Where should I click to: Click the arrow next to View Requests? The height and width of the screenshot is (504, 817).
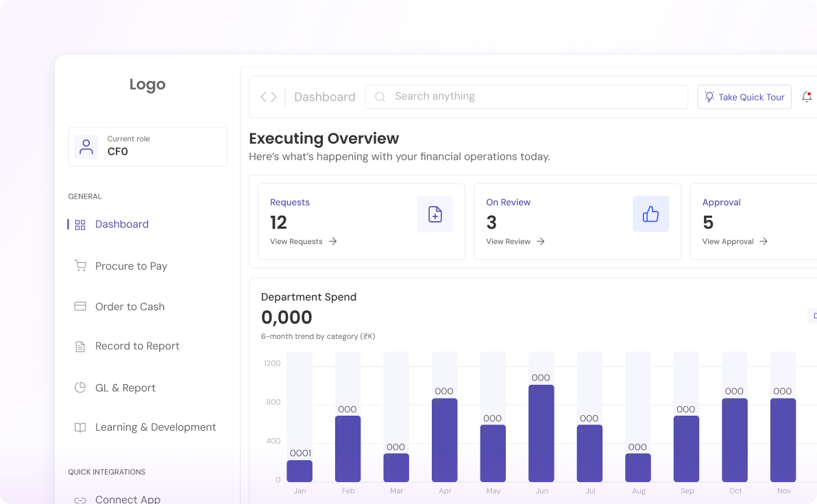point(332,242)
